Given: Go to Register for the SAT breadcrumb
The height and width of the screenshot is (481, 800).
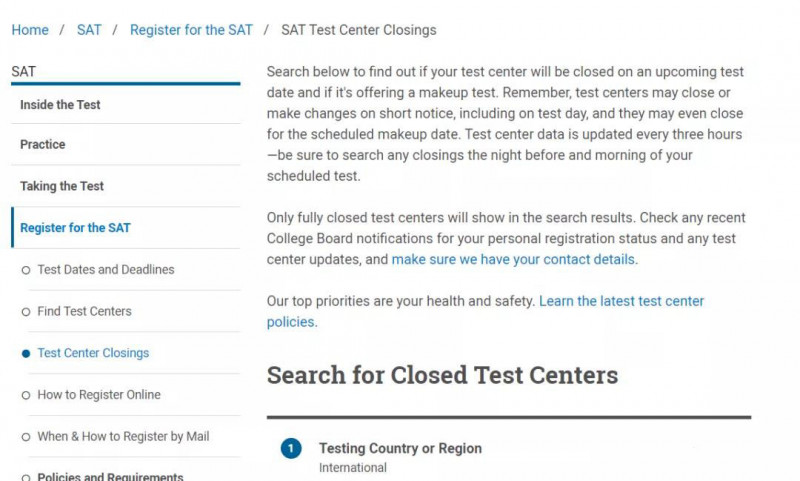Looking at the screenshot, I should [191, 30].
